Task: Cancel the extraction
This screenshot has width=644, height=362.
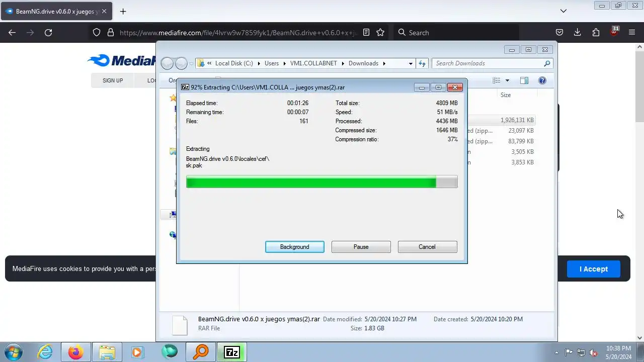Action: 427,247
